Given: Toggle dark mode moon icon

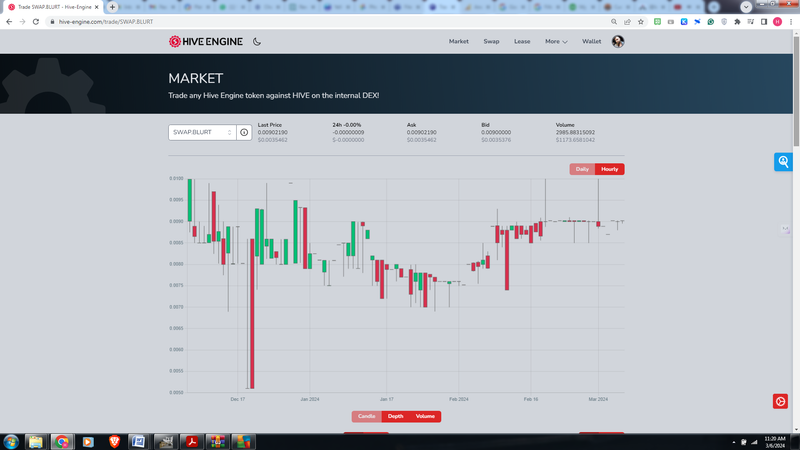Looking at the screenshot, I should click(x=257, y=42).
